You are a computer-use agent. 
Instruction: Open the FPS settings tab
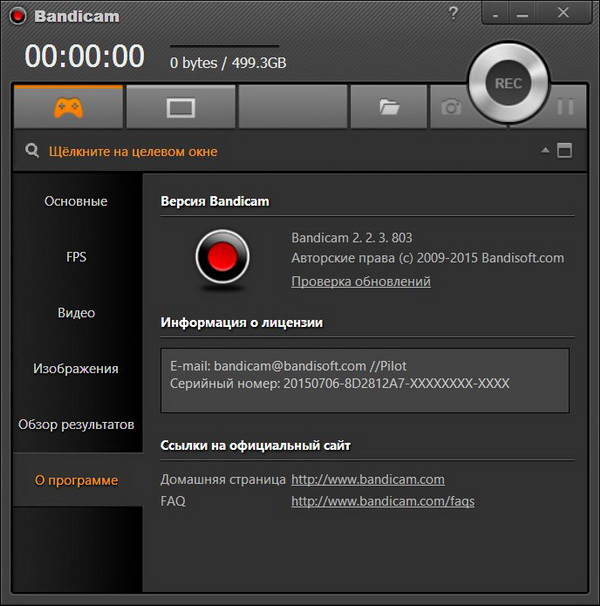[76, 257]
